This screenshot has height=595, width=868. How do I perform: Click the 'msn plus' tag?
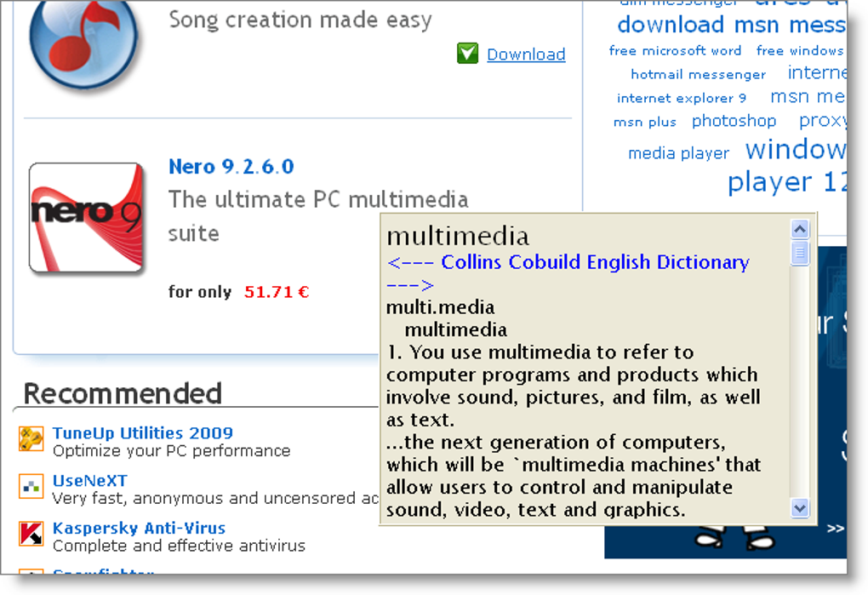(x=645, y=122)
